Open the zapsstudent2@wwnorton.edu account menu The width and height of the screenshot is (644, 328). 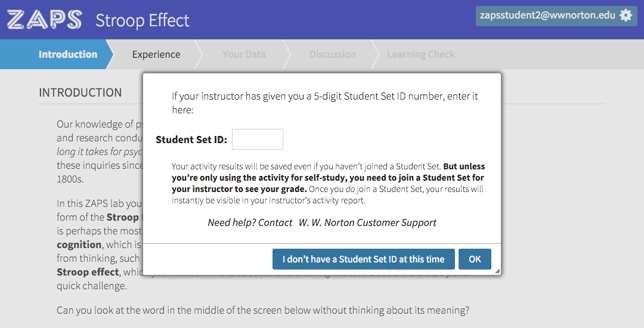pos(547,16)
